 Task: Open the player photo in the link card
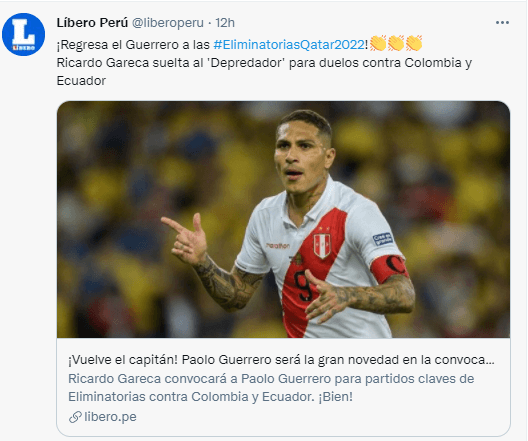click(283, 219)
